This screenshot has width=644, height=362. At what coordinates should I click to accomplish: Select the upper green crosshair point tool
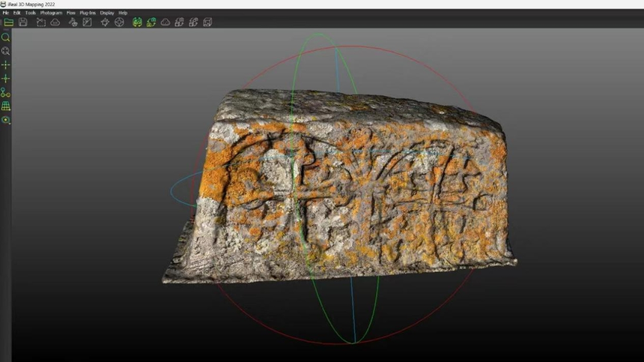[6, 65]
